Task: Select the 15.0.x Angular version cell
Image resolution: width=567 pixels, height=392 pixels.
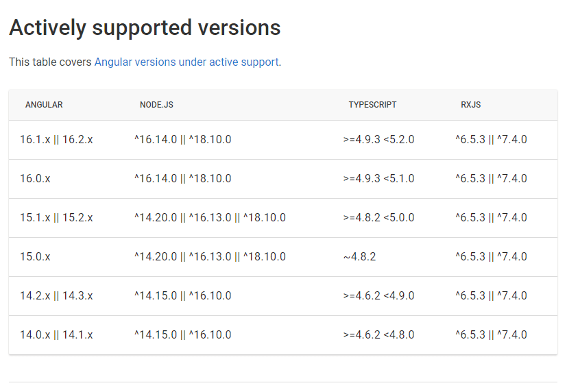Action: coord(35,257)
